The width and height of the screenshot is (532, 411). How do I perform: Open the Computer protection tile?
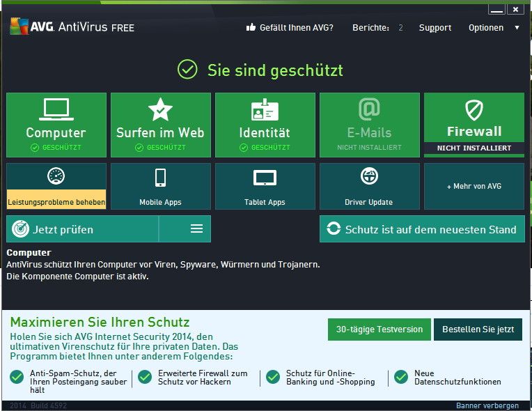pyautogui.click(x=56, y=125)
